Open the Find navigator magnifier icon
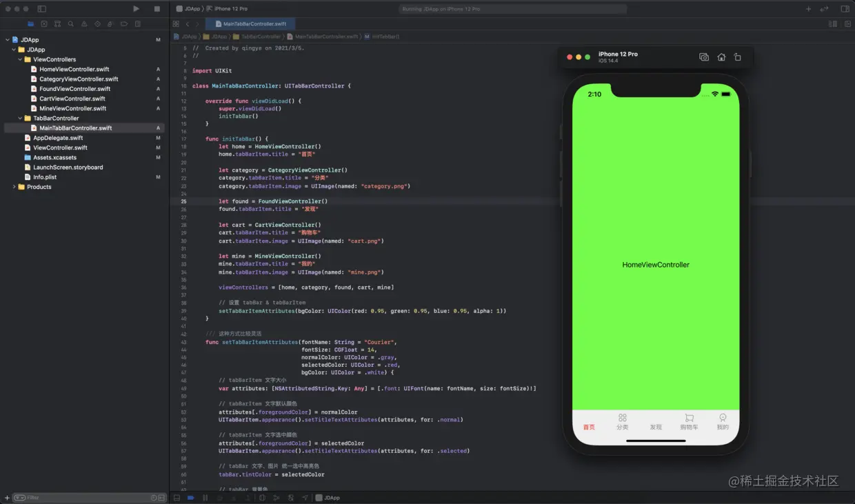This screenshot has width=855, height=504. point(71,24)
